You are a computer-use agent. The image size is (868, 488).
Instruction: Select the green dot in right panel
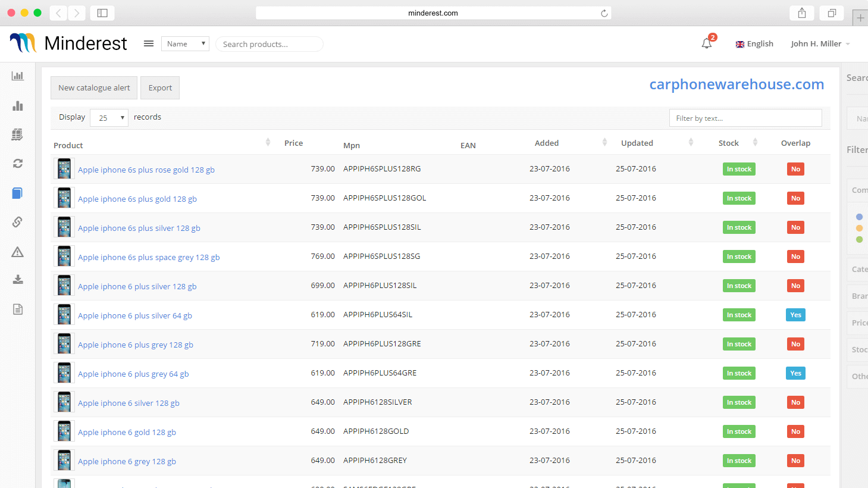pyautogui.click(x=859, y=239)
